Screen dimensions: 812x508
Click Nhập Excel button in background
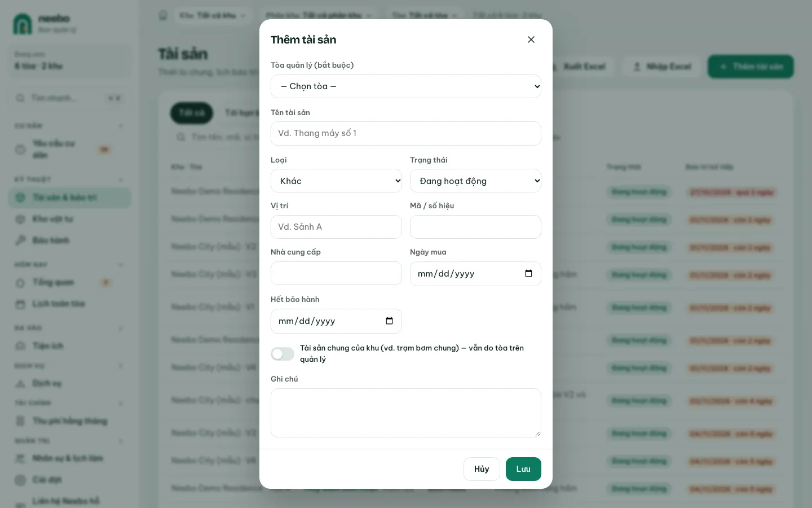click(x=661, y=67)
